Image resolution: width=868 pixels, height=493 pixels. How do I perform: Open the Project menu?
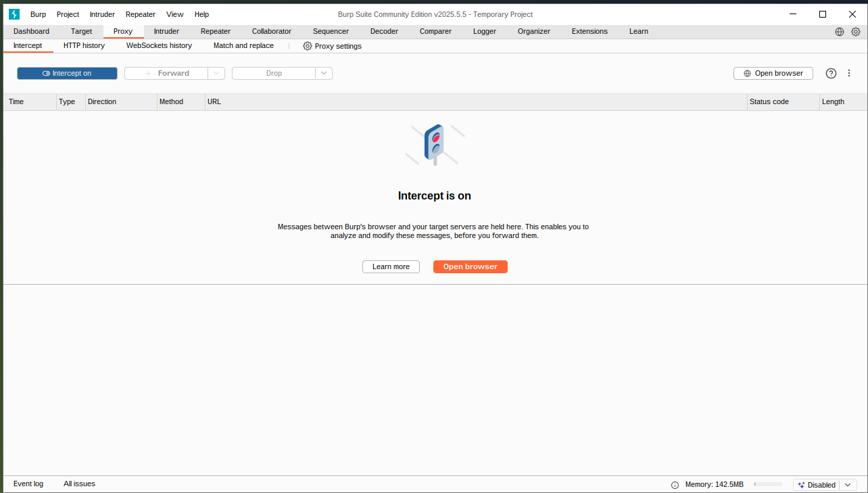[68, 14]
